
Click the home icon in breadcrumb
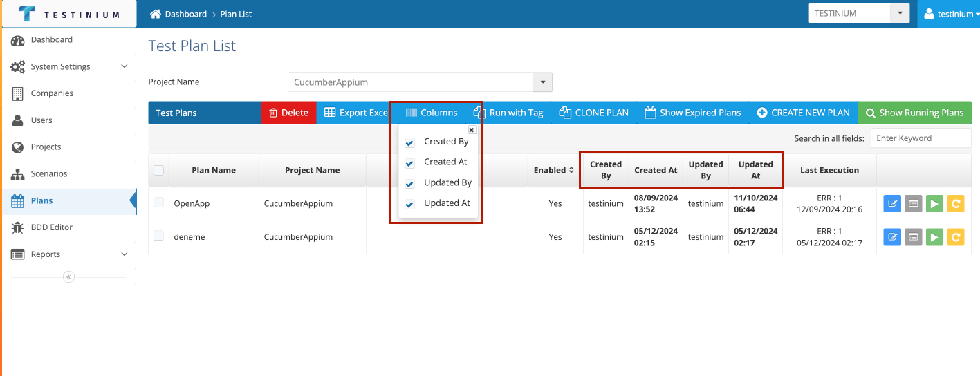coord(156,14)
